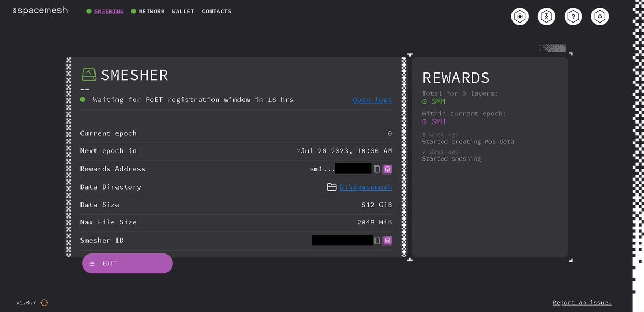Open the Wallet tab
This screenshot has width=644, height=312.
tap(183, 11)
